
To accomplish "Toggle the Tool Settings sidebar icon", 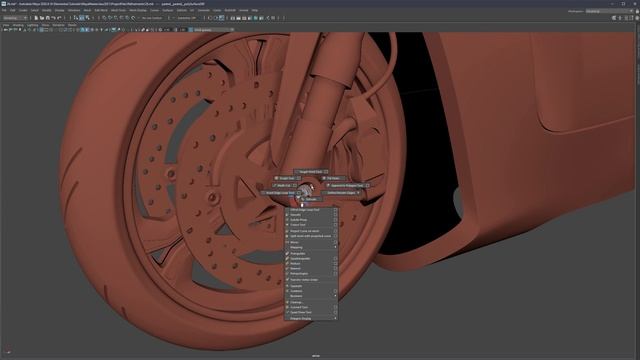I will pos(631,18).
